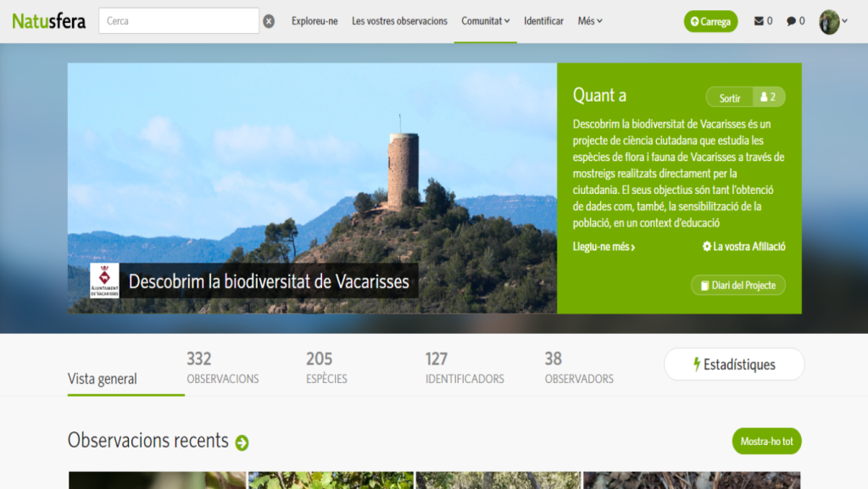Screen dimensions: 868x489
Task: Open the 127 Identificadors tab
Action: (x=465, y=367)
